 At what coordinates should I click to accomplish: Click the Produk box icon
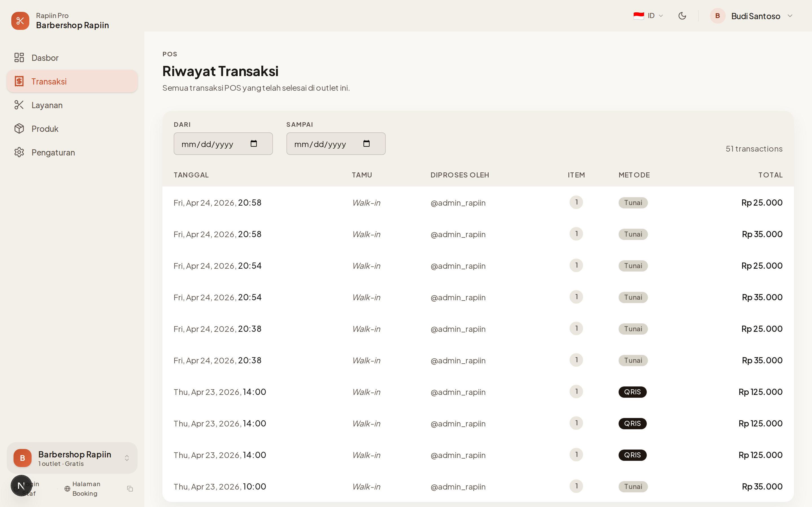pos(19,129)
